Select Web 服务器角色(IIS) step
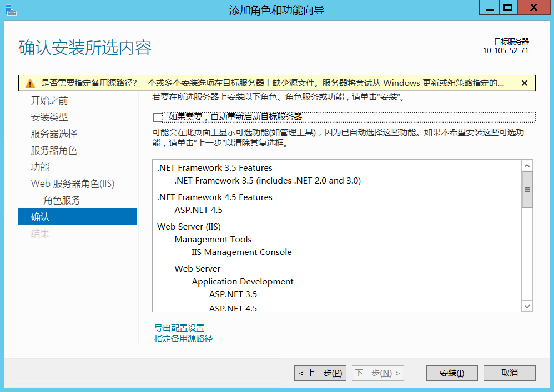 click(x=72, y=184)
